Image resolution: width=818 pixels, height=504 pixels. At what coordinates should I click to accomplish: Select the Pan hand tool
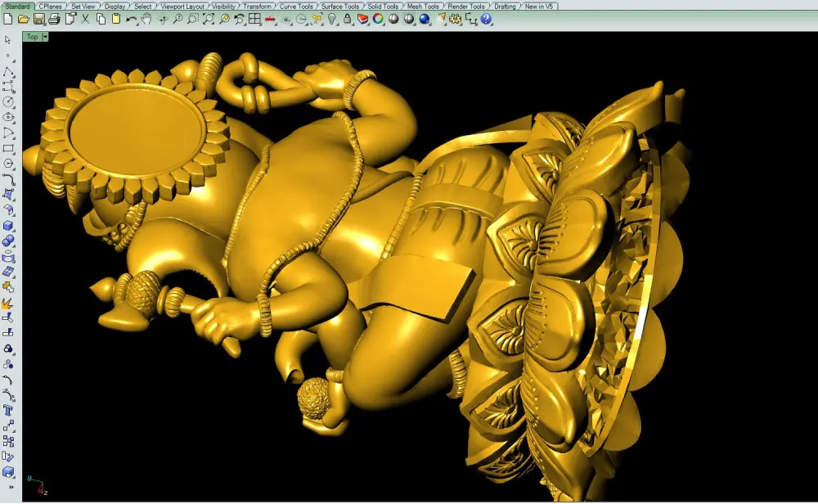(x=146, y=20)
